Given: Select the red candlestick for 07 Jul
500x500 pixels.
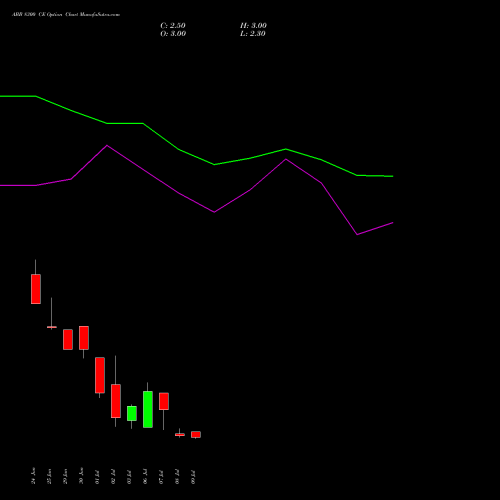Looking at the screenshot, I should point(164,401).
